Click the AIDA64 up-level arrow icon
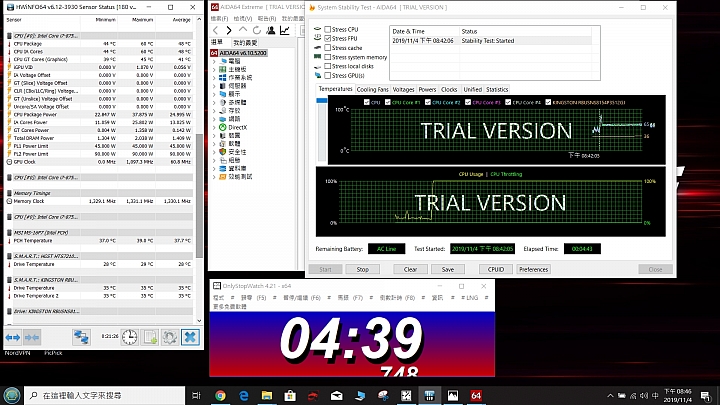 click(243, 30)
